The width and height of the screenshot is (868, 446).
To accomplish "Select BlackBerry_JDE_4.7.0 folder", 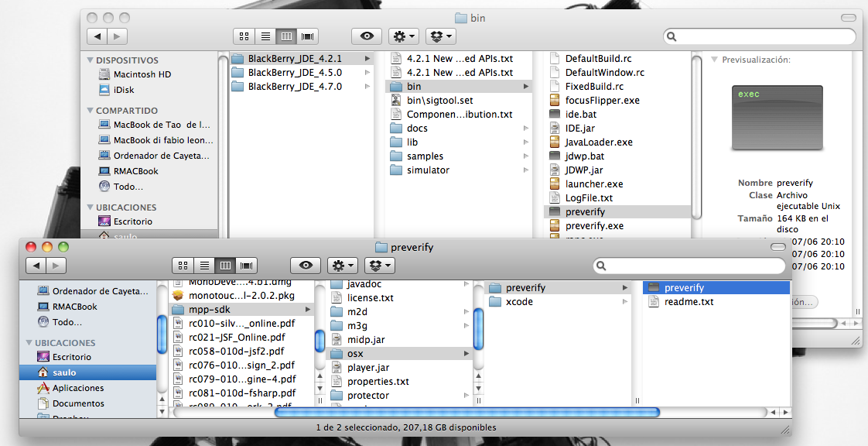I will click(x=302, y=87).
